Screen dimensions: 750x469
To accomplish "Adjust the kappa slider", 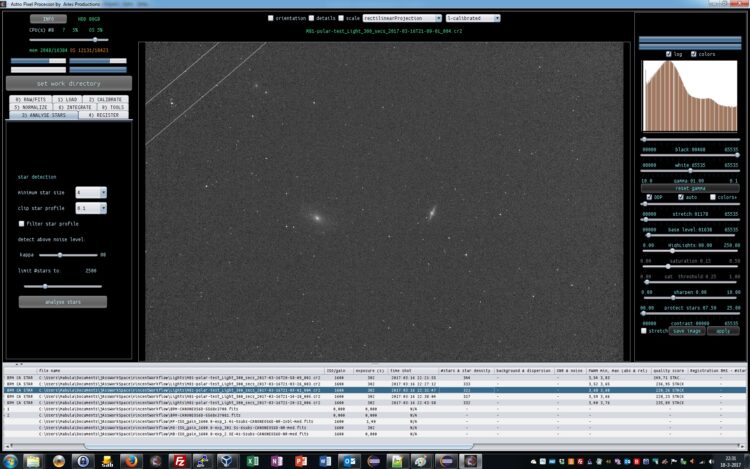I will point(68,255).
